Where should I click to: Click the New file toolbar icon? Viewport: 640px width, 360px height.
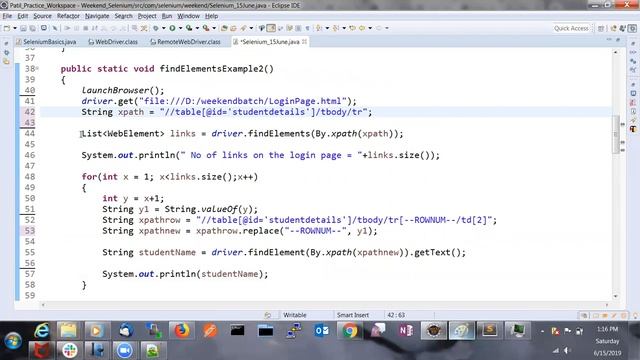[x=7, y=28]
